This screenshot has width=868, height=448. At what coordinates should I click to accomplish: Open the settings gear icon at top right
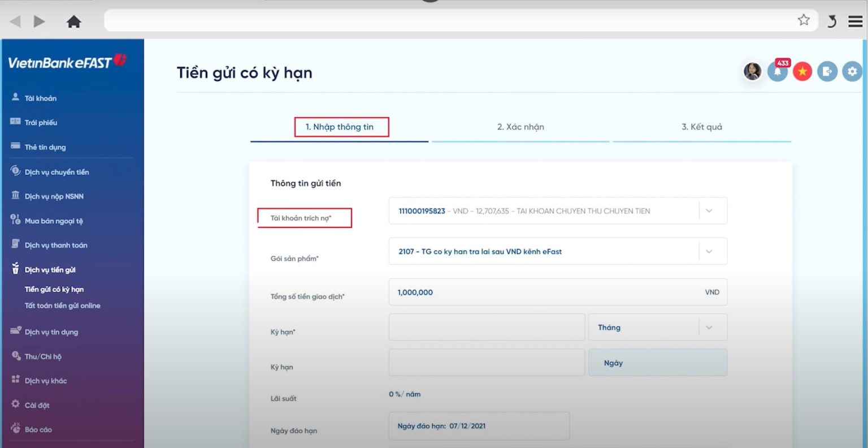coord(852,71)
